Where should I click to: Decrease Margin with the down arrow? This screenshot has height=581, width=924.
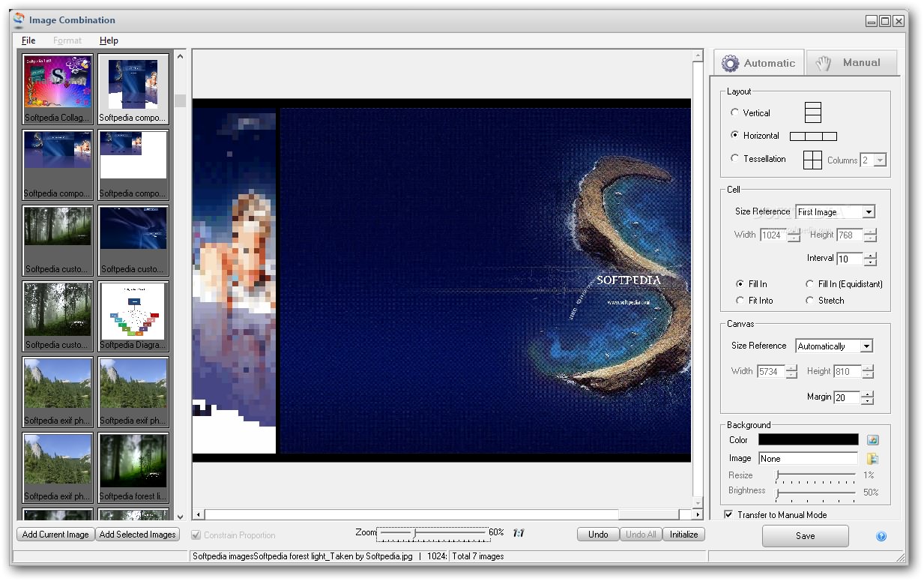pos(868,401)
